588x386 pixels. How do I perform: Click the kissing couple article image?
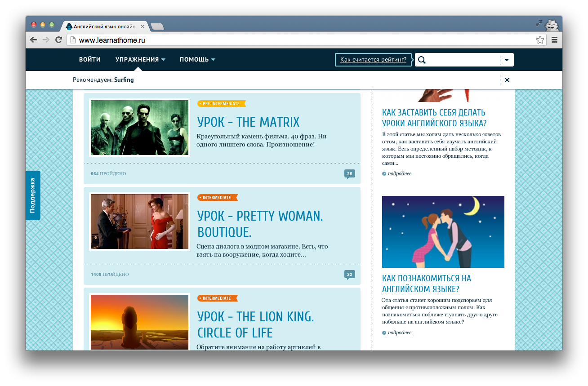coord(443,232)
